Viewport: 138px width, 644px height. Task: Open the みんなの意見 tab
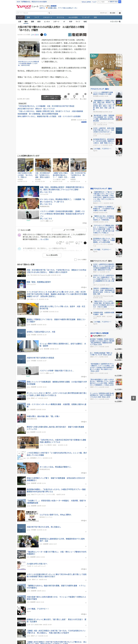73,17
